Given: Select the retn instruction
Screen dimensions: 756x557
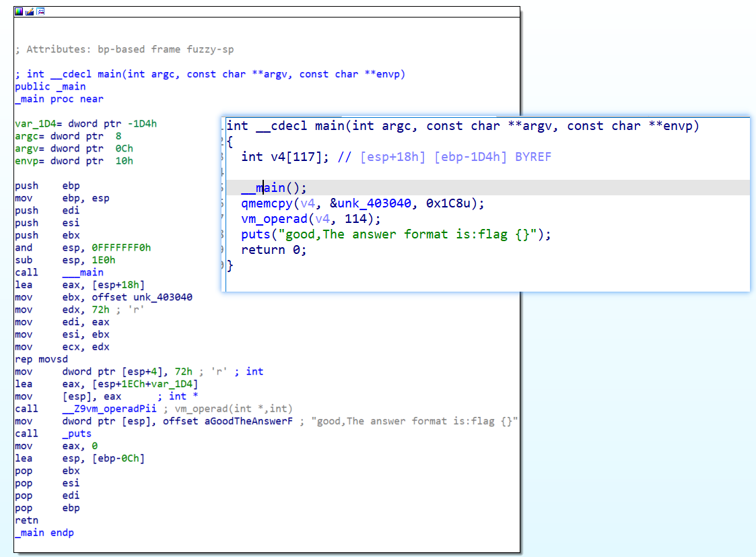Looking at the screenshot, I should pyautogui.click(x=26, y=521).
